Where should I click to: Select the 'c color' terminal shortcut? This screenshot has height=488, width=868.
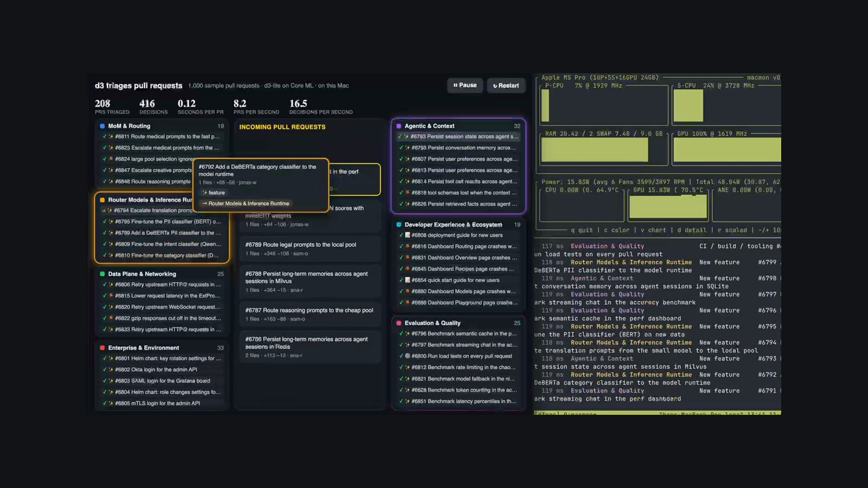click(x=617, y=230)
